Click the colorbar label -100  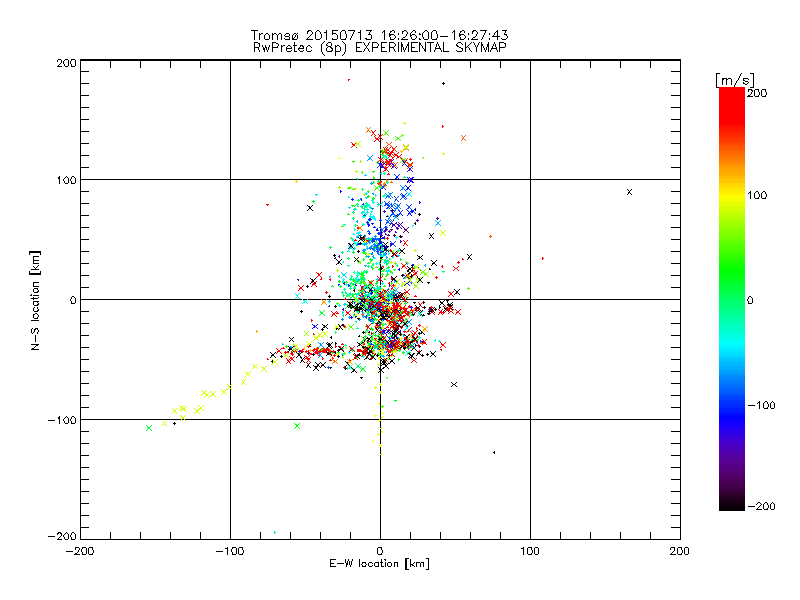[761, 405]
